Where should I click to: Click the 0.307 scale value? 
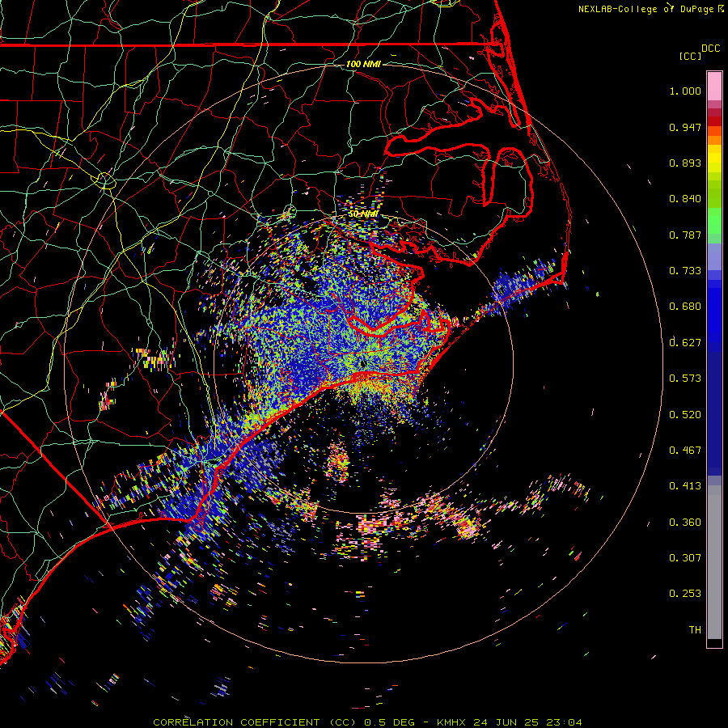pyautogui.click(x=685, y=558)
